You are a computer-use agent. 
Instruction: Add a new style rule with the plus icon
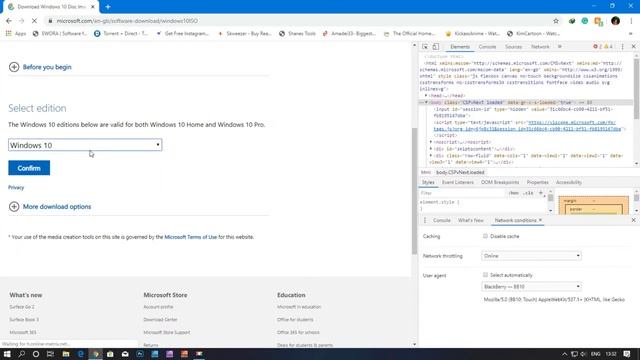point(541,193)
